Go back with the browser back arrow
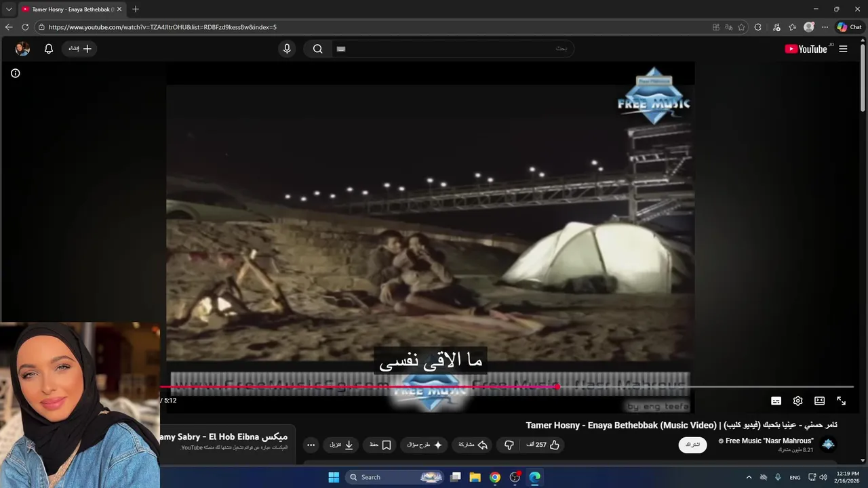 (9, 27)
